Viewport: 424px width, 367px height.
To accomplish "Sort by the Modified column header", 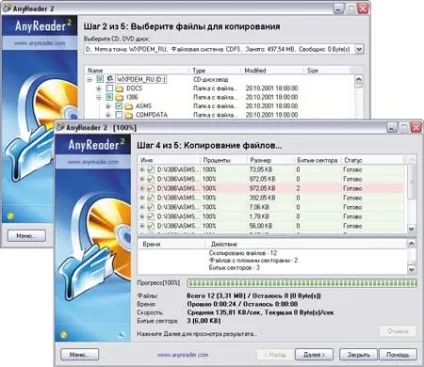I will point(271,70).
